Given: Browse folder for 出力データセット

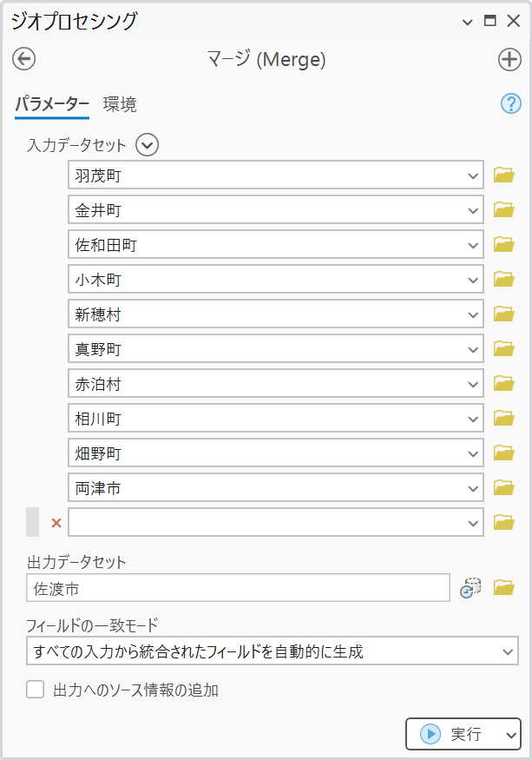Looking at the screenshot, I should click(504, 588).
